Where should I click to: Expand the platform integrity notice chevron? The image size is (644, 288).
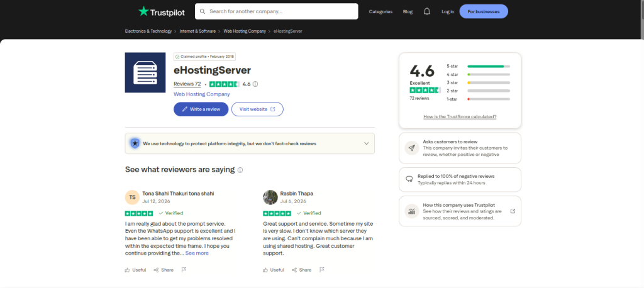coord(367,143)
